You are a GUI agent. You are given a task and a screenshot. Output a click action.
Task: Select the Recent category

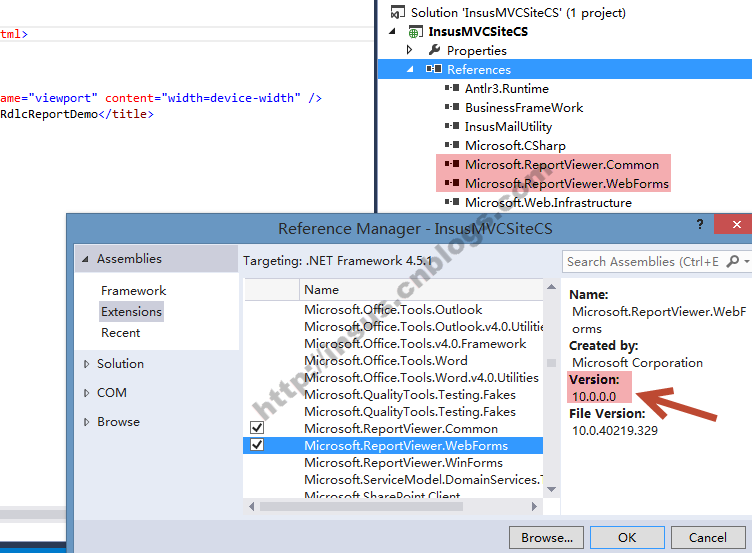[x=120, y=333]
